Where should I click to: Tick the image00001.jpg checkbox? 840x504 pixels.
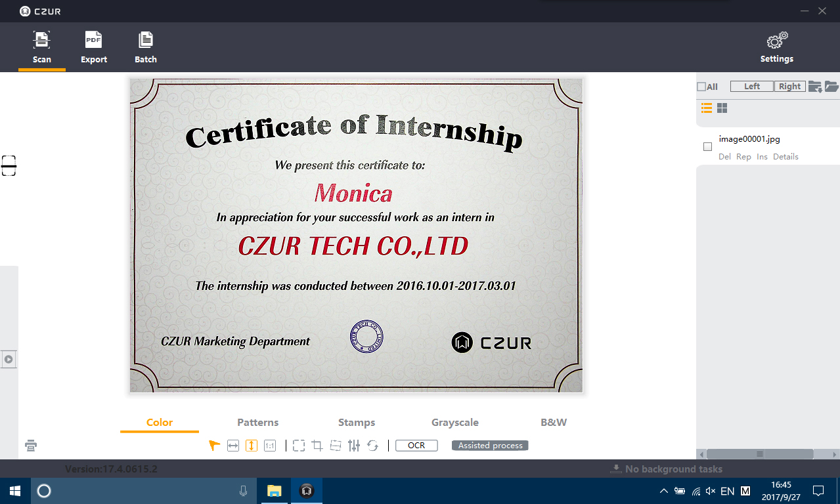(707, 147)
